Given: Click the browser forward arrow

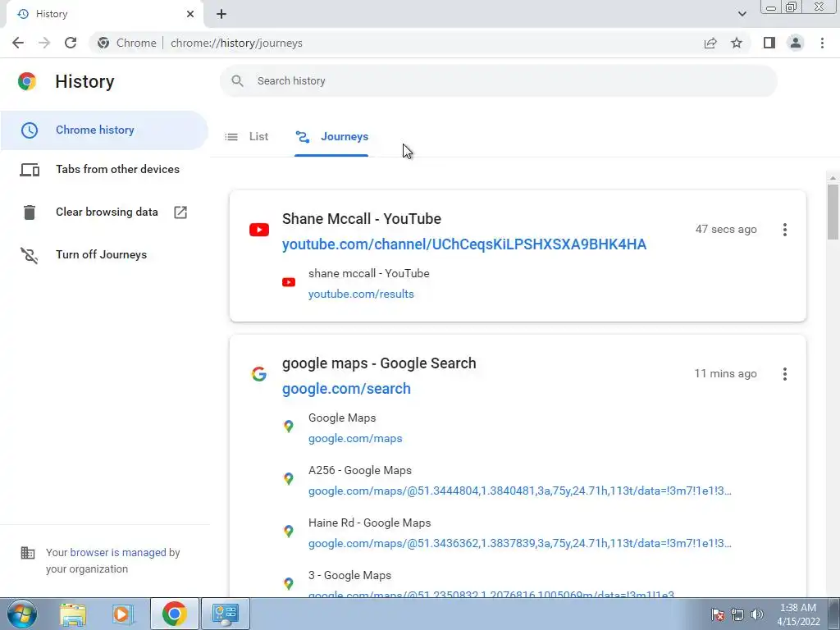Looking at the screenshot, I should (44, 43).
